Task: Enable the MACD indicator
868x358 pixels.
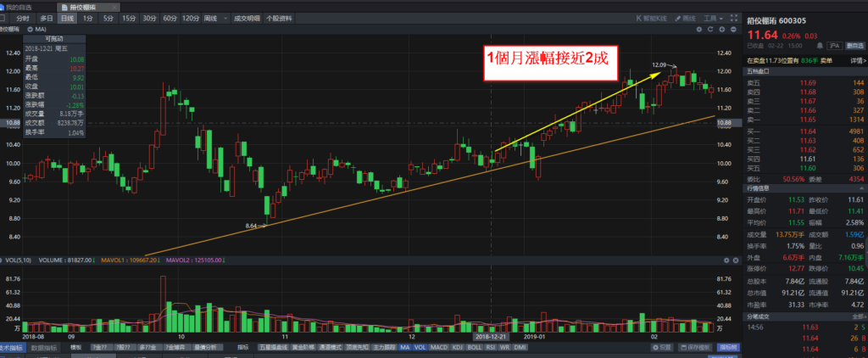Action: point(439,348)
